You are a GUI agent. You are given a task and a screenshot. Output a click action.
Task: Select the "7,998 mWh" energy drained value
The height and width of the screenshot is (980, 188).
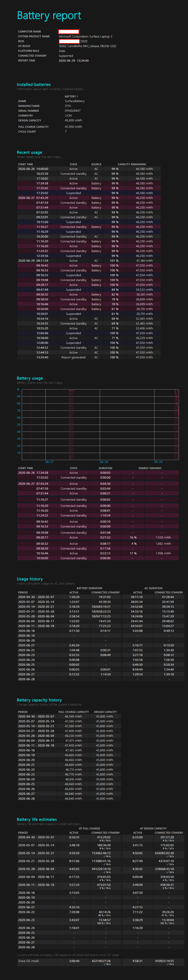(x=163, y=553)
